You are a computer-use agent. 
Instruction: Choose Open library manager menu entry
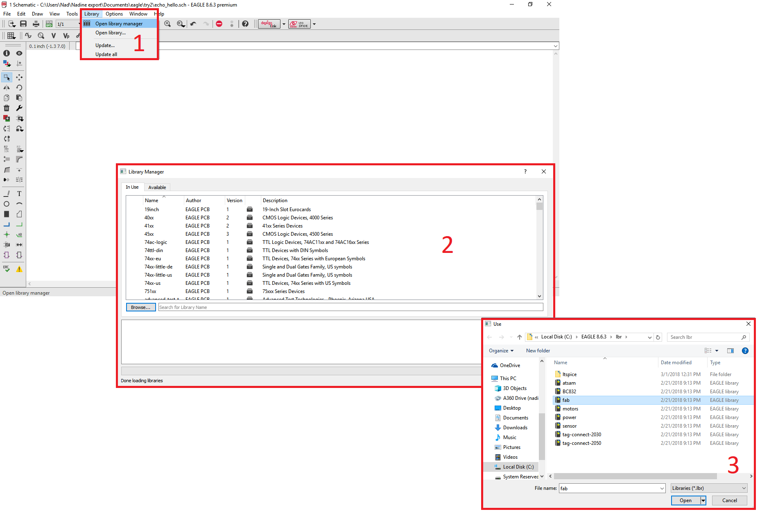click(119, 24)
